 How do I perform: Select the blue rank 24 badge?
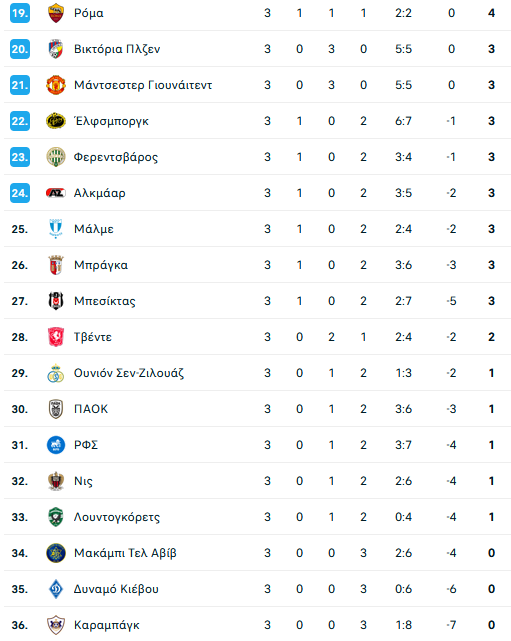pos(20,193)
